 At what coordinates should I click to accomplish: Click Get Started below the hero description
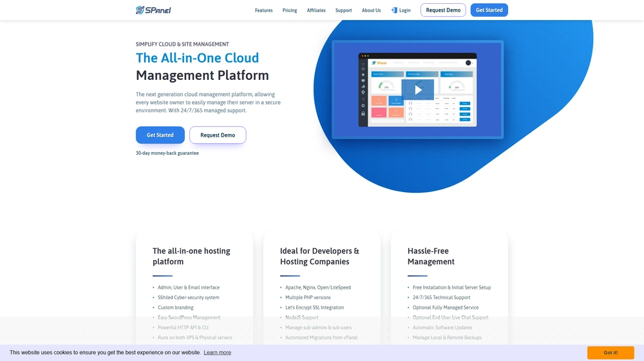click(160, 135)
